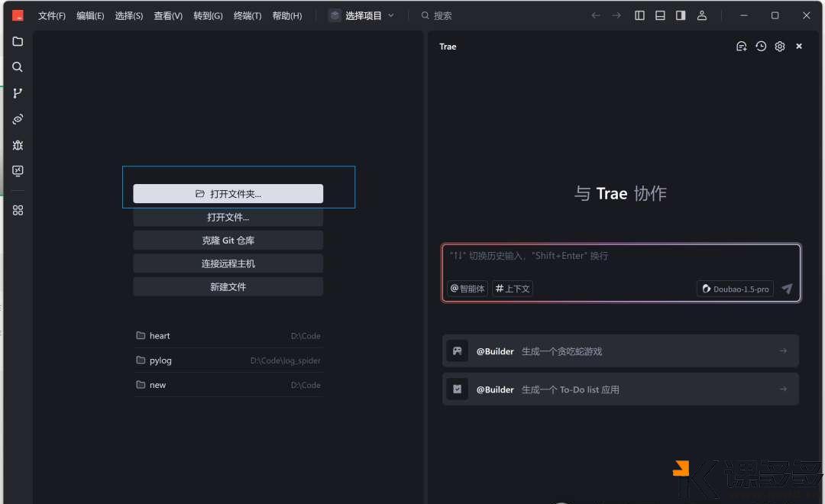Open the Explorer sidebar icon
825x504 pixels.
[x=17, y=41]
